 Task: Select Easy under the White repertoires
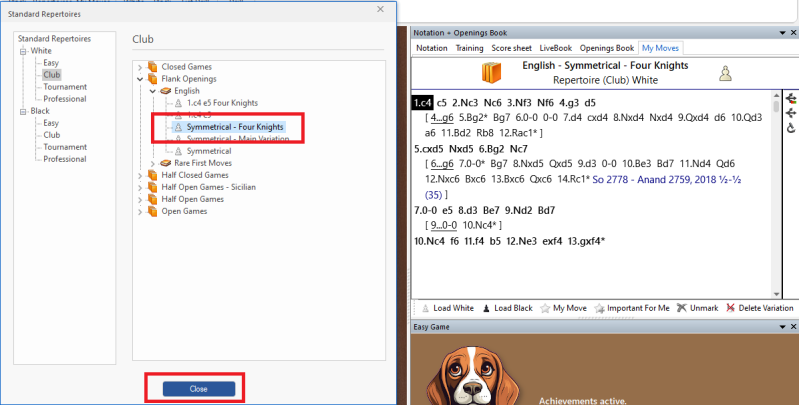point(51,63)
